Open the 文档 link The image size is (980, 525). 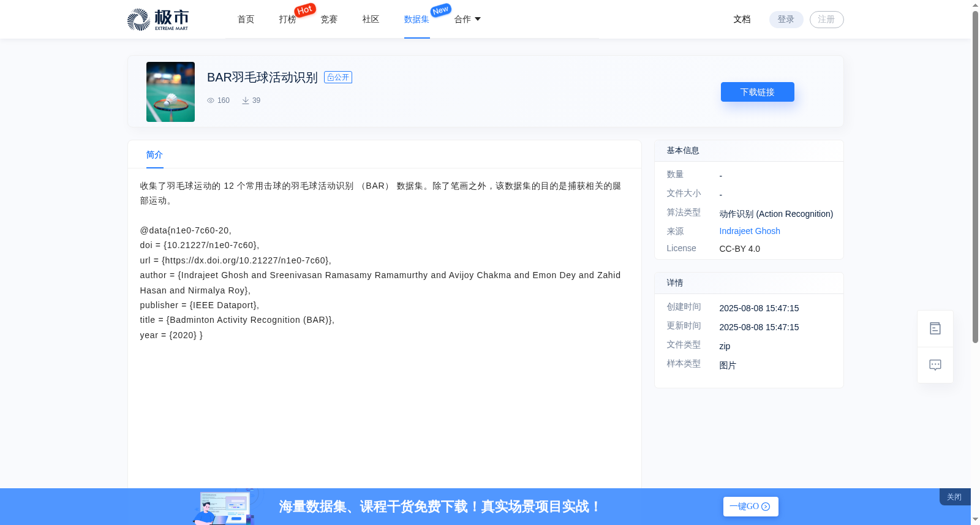742,19
